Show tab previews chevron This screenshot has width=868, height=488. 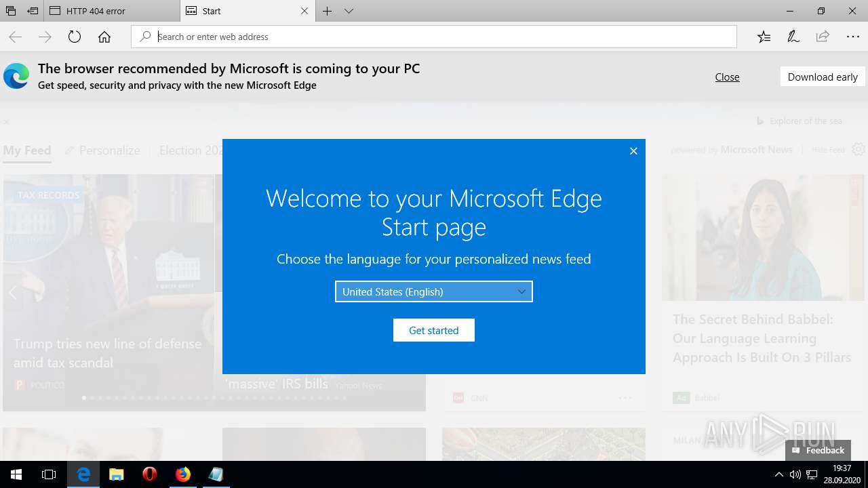349,11
